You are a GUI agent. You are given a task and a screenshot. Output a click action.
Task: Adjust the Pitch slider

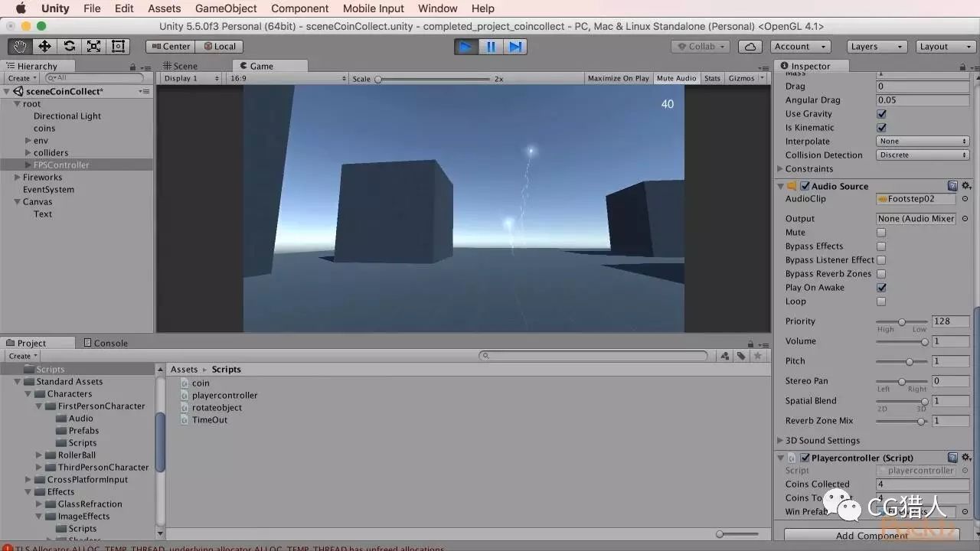[x=902, y=361]
